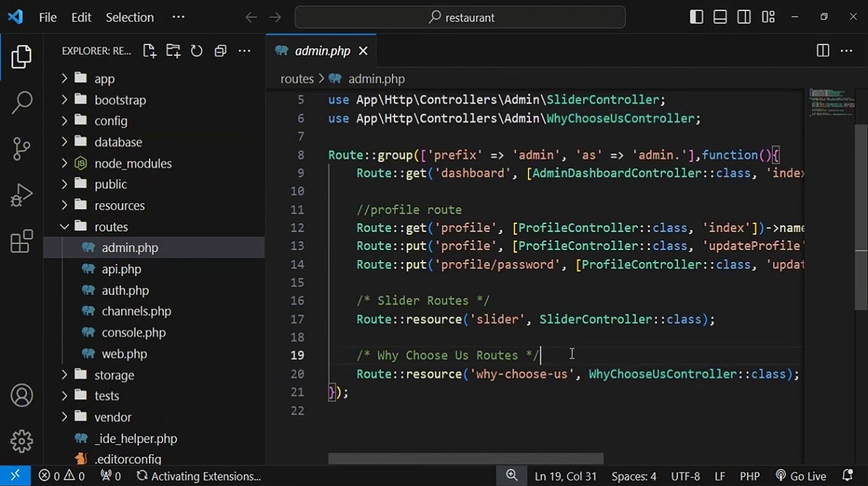Click the restaurant command center search box
The width and height of the screenshot is (868, 486).
click(460, 18)
